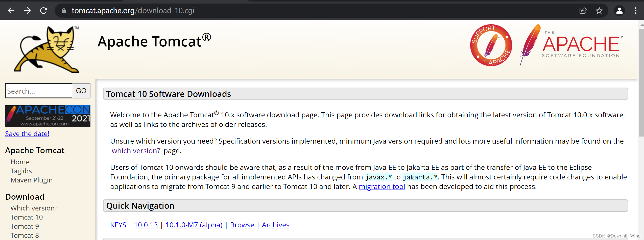Viewport: 644px width, 240px height.
Task: Go to Tomcat 10 downloads in sidebar
Action: tap(27, 217)
